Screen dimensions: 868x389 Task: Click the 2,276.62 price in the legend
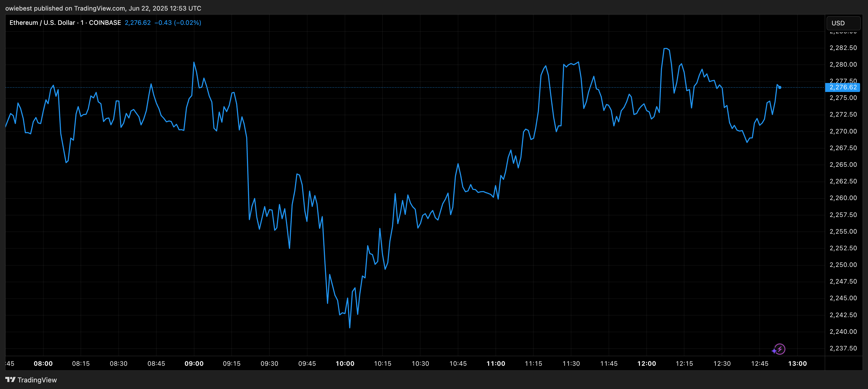(137, 22)
